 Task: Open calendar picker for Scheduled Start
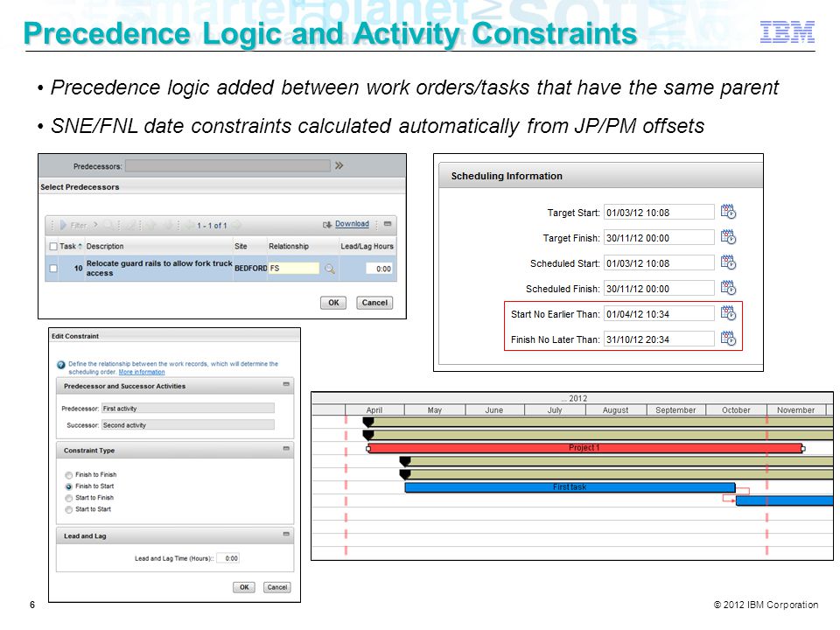(728, 262)
